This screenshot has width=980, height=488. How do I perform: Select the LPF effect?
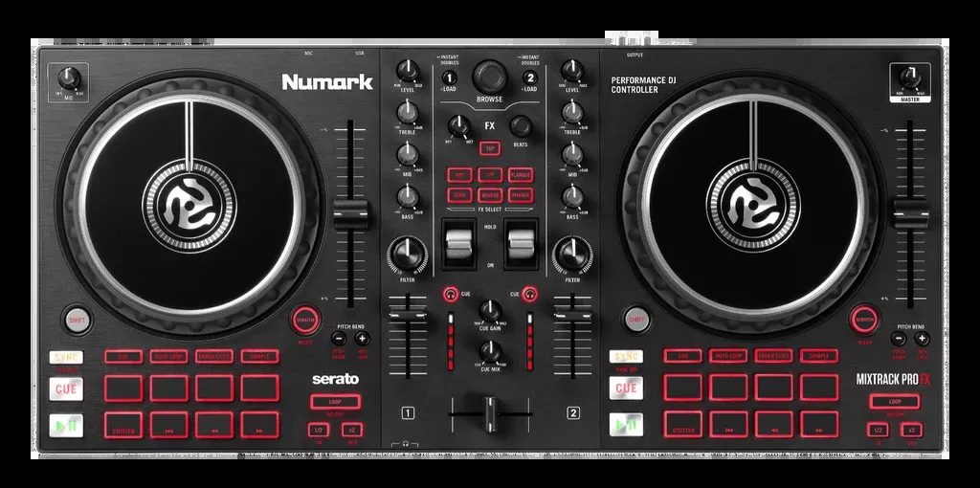tap(490, 175)
